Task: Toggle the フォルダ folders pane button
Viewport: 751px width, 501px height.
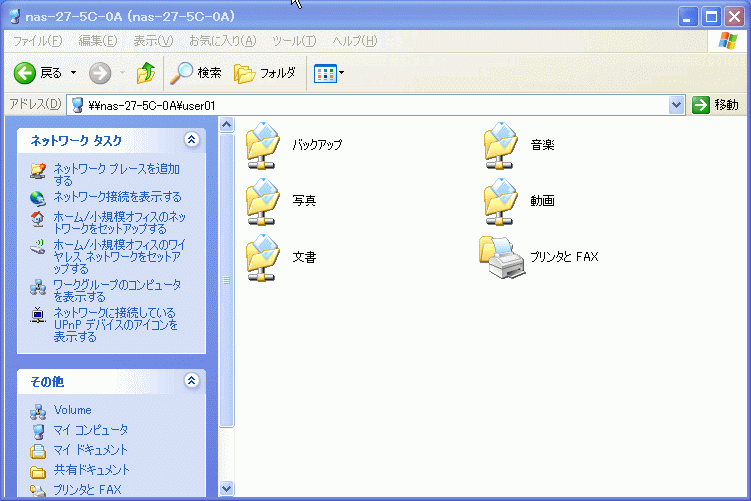Action: click(265, 73)
